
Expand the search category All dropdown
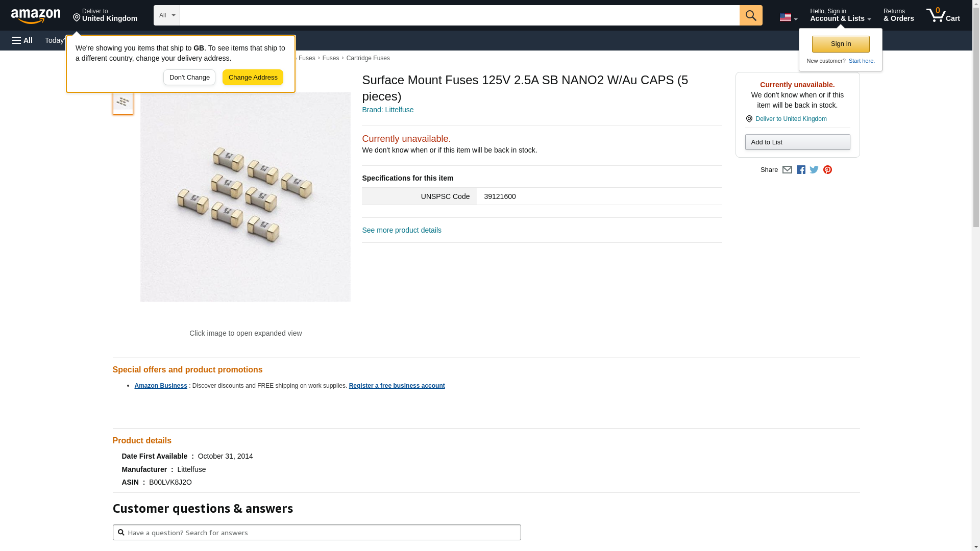166,15
